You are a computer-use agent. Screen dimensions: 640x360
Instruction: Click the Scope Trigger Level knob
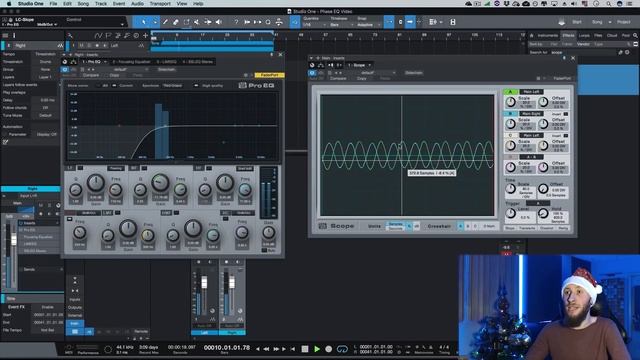click(510, 213)
